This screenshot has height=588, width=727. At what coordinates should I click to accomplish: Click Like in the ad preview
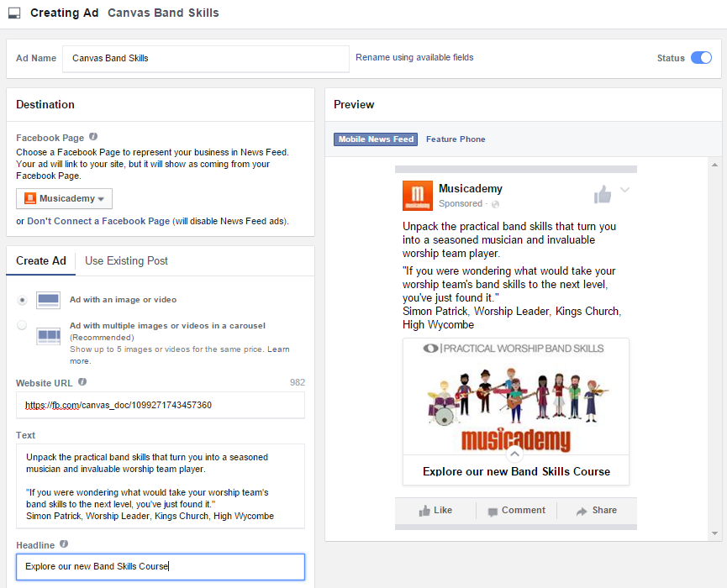click(x=435, y=510)
